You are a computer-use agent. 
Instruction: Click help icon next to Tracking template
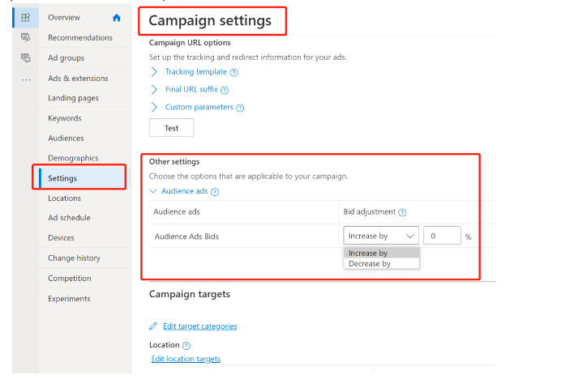234,72
